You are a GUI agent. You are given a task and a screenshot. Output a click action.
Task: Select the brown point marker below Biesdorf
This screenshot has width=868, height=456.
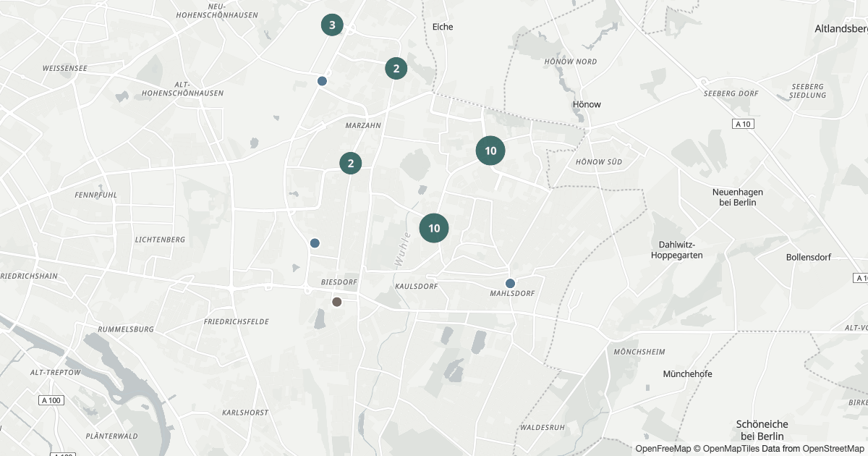(336, 301)
